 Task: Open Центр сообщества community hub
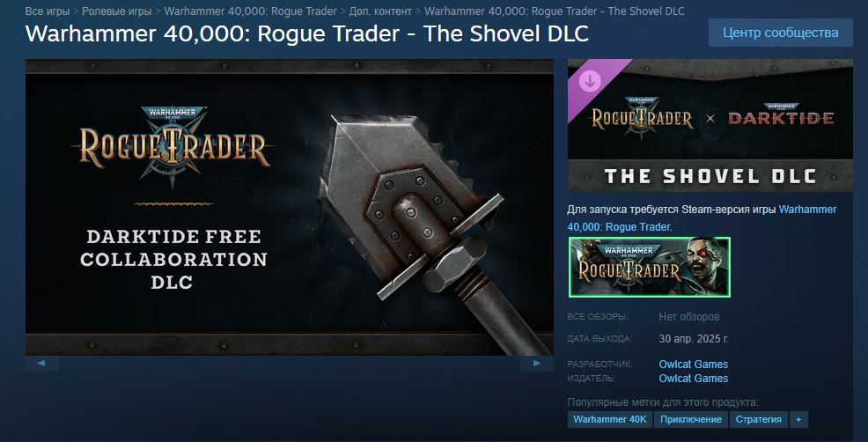click(x=781, y=33)
